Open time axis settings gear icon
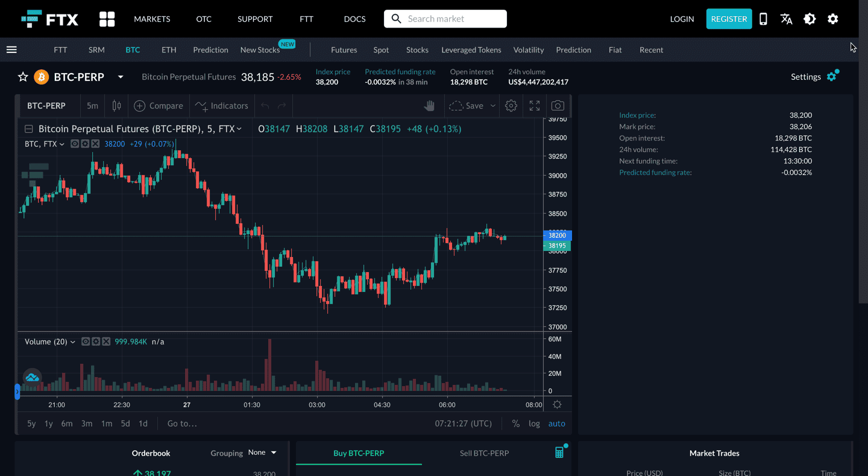868x476 pixels. (x=558, y=405)
